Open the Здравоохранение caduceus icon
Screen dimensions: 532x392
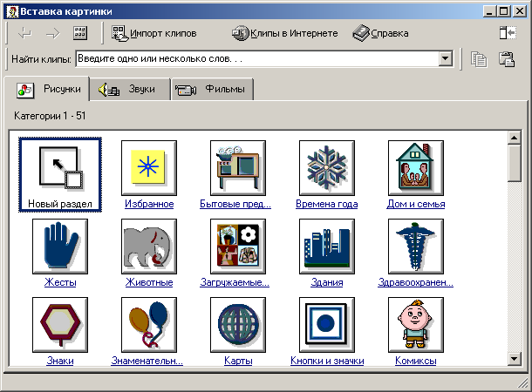(x=416, y=247)
